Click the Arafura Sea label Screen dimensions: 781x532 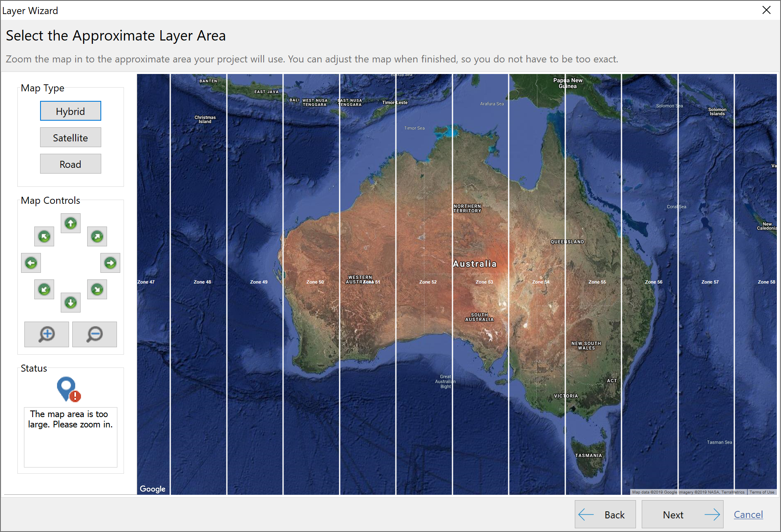(492, 104)
